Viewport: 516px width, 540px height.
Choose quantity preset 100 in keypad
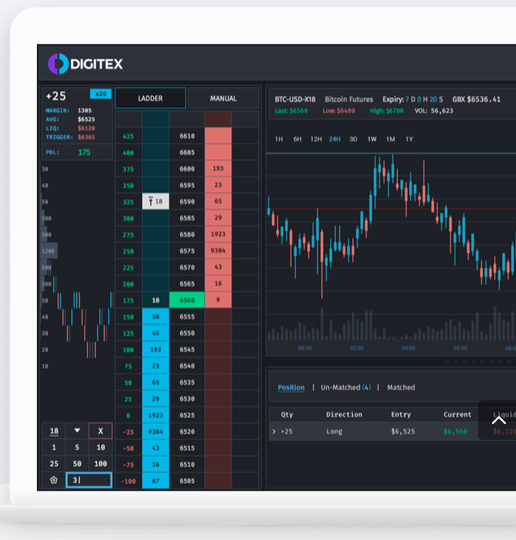point(101,464)
